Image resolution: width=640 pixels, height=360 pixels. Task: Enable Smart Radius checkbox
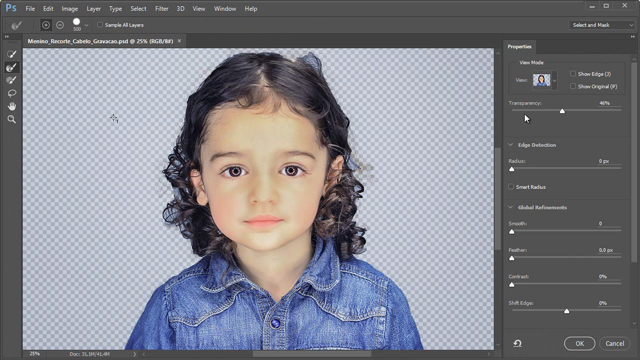[511, 187]
